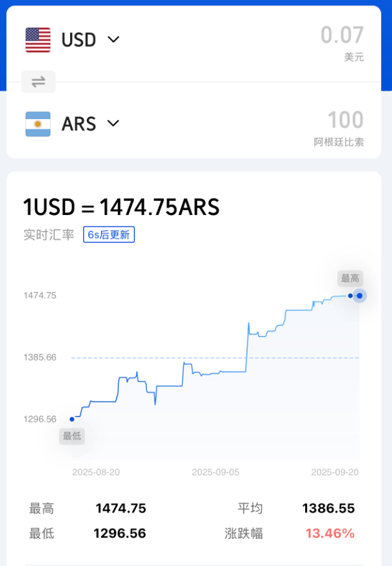
Task: Click the 2025-09-05 date axis label
Action: 216,472
